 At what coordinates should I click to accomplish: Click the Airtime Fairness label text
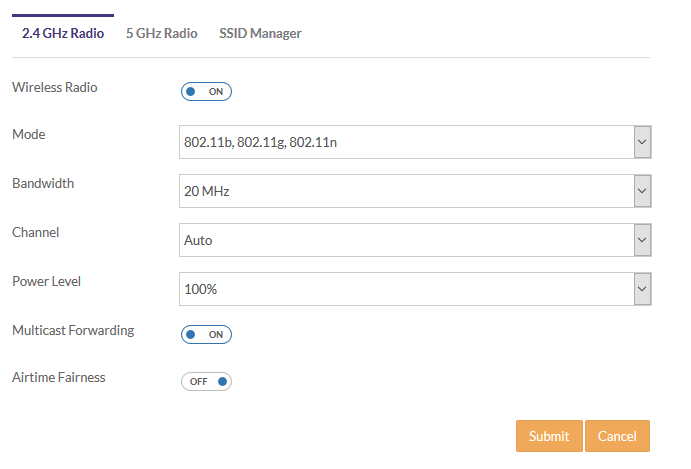(x=58, y=377)
